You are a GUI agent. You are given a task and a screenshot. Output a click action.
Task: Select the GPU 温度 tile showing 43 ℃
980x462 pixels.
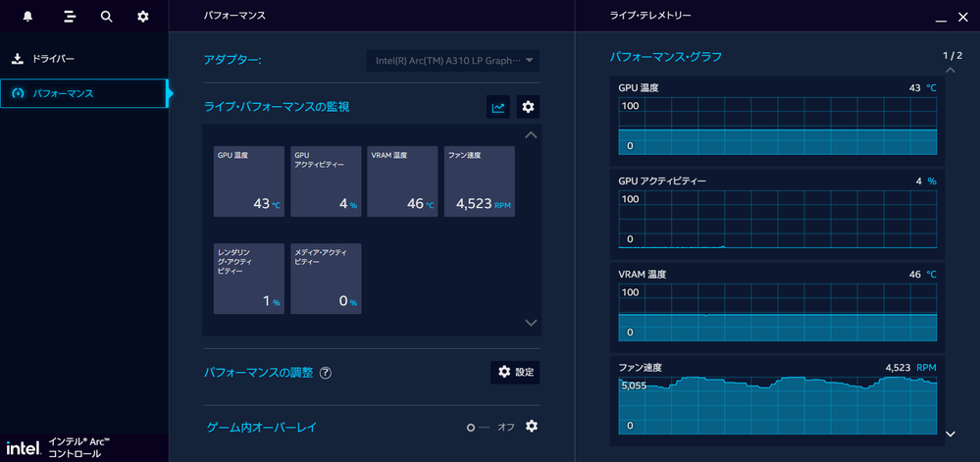(x=249, y=181)
